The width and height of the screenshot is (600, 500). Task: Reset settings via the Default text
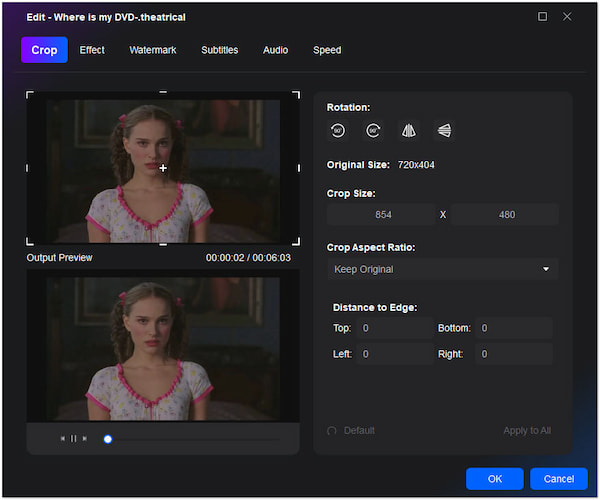click(x=359, y=431)
